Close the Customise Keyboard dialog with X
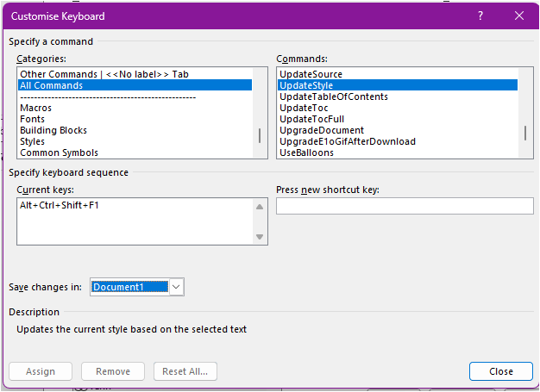 pyautogui.click(x=519, y=16)
